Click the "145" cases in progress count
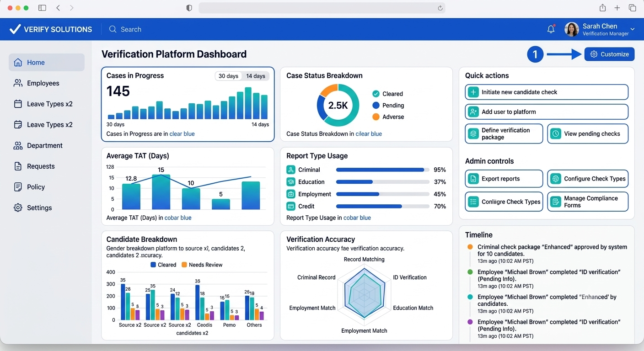The image size is (644, 351). tap(118, 91)
